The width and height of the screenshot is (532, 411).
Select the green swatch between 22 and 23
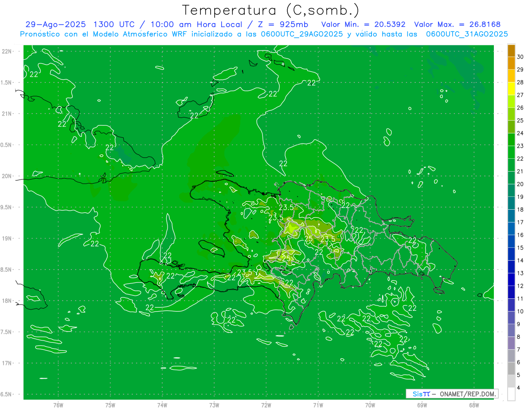click(511, 152)
